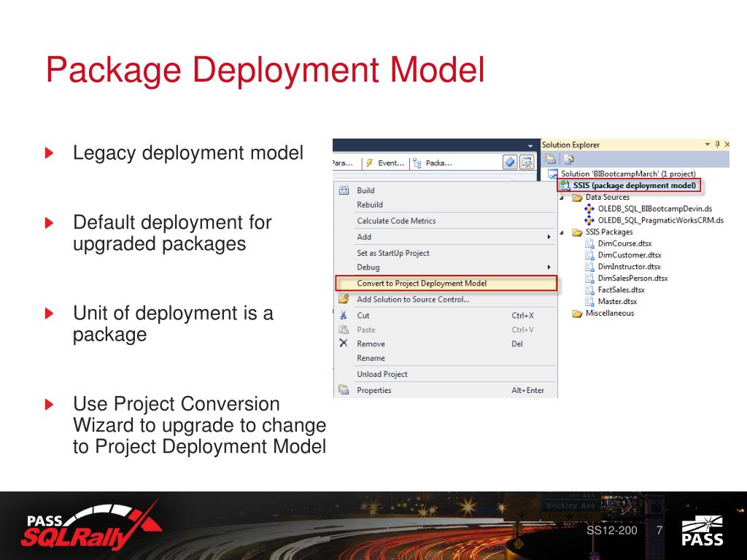Switch to the Parameters tab
The height and width of the screenshot is (560, 747).
tap(343, 163)
